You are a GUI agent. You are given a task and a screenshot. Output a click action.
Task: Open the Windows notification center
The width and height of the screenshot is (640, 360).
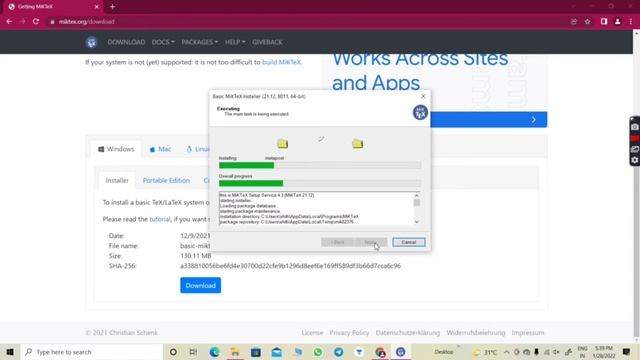627,352
